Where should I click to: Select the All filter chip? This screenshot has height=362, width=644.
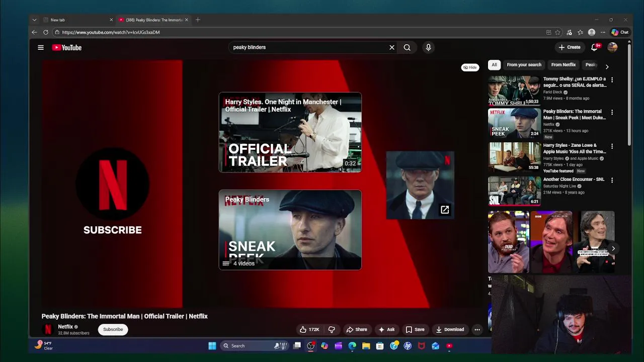494,65
